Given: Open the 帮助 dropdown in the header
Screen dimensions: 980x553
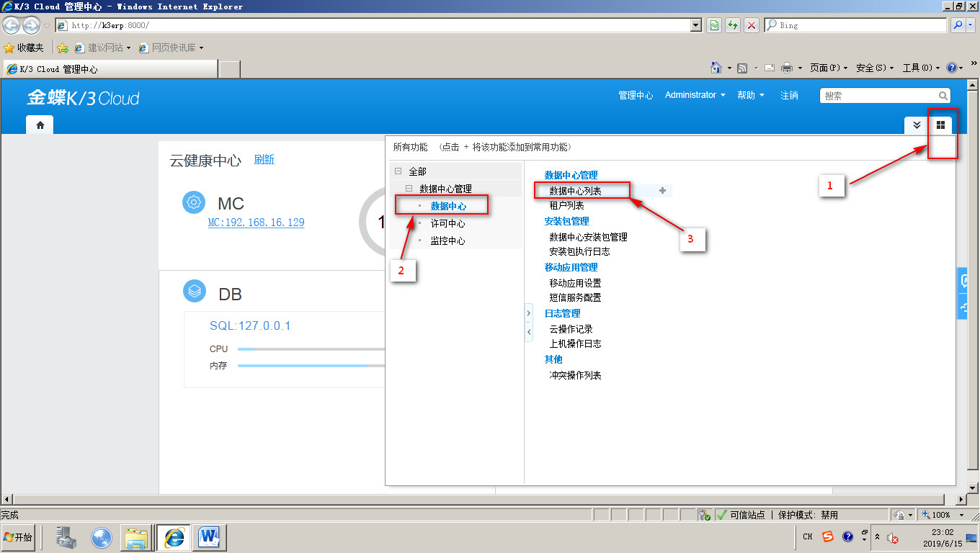Looking at the screenshot, I should click(x=751, y=95).
